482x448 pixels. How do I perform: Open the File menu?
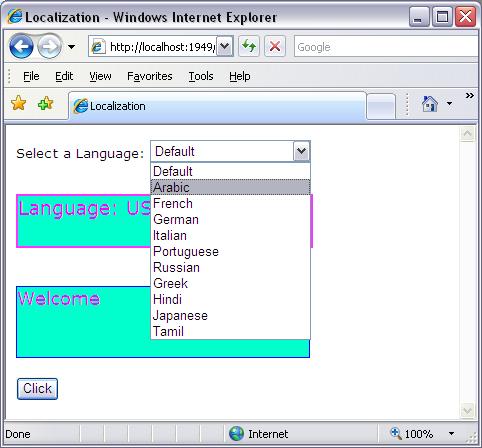31,76
